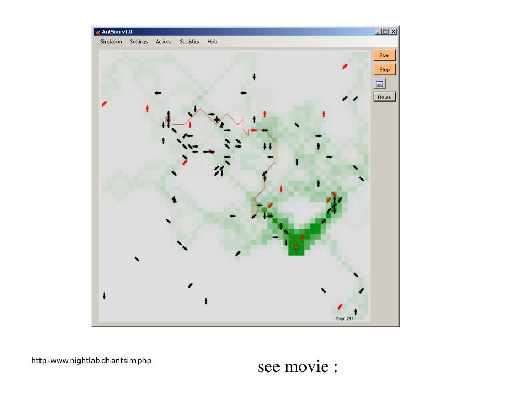This screenshot has height=399, width=532.
Task: Open the Settings menu
Action: (139, 42)
